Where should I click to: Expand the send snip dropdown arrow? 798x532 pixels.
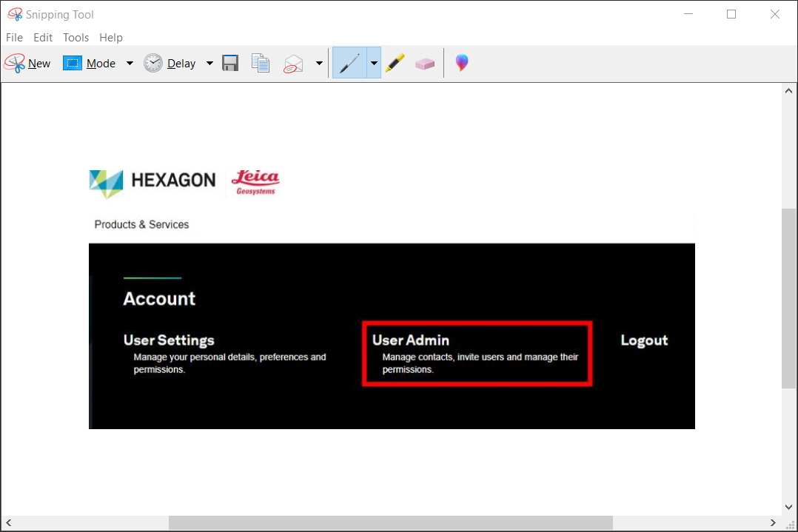(x=319, y=63)
